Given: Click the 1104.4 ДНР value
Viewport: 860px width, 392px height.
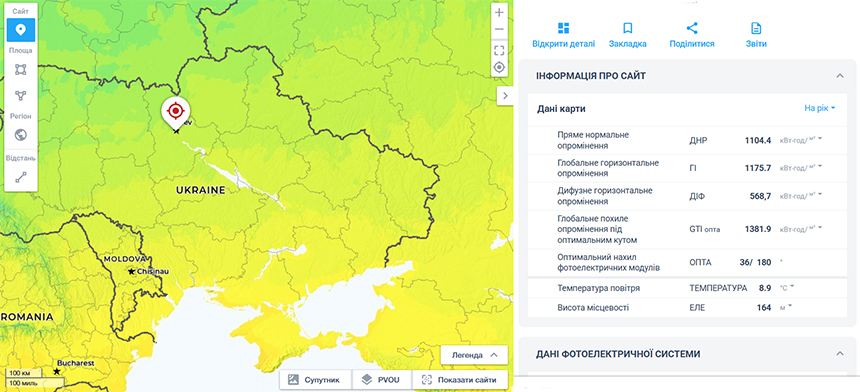Looking at the screenshot, I should click(x=757, y=140).
